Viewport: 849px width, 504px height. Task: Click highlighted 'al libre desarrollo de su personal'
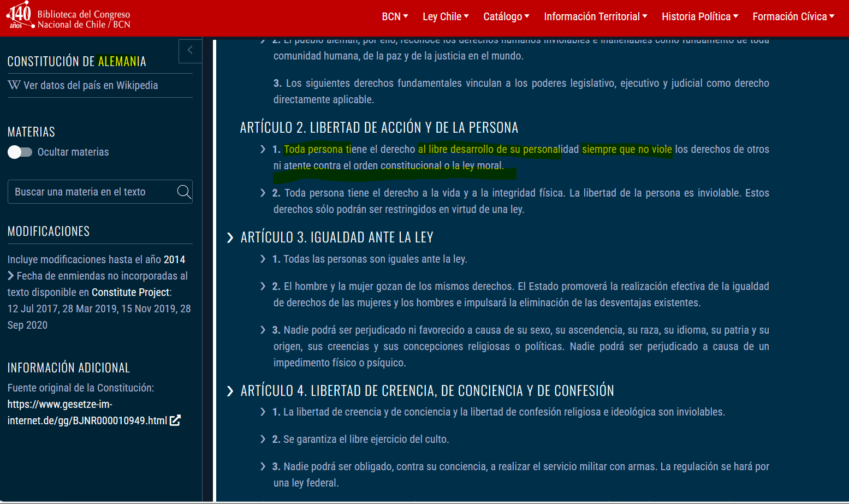pyautogui.click(x=489, y=149)
